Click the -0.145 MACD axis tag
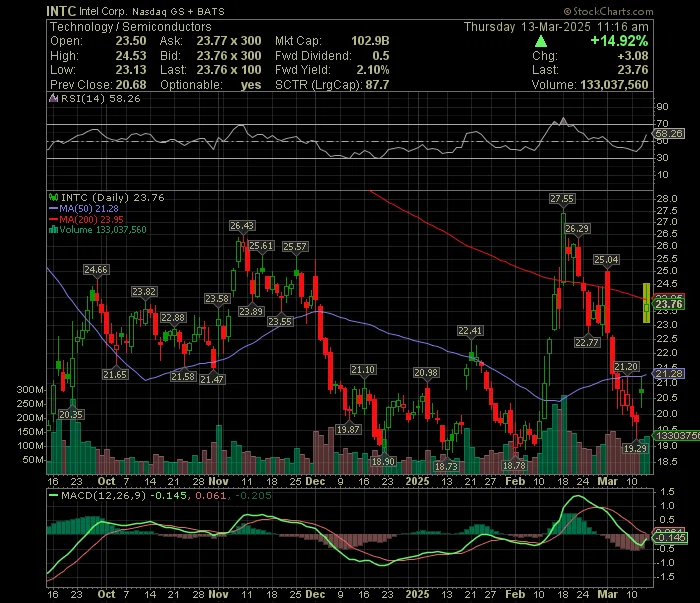This screenshot has height=603, width=700. coord(670,538)
